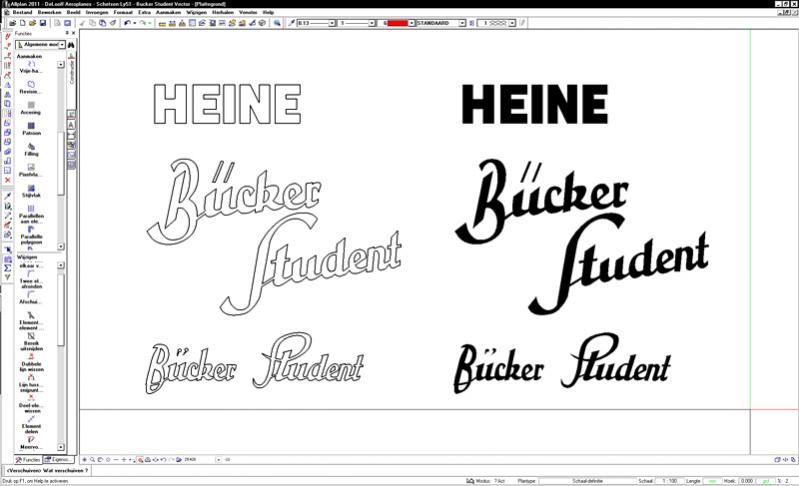Screen dimensions: 799x486
Task: Switch to the Functies tab
Action: pos(29,460)
